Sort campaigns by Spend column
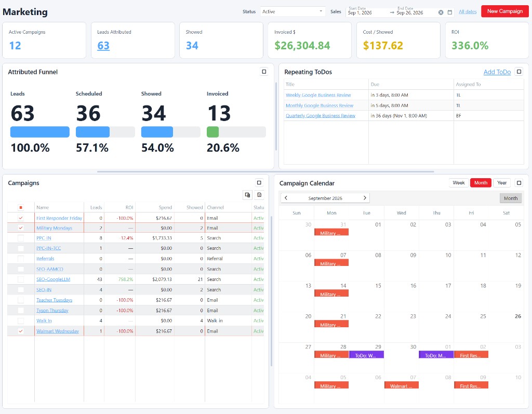The width and height of the screenshot is (532, 414). pyautogui.click(x=155, y=207)
